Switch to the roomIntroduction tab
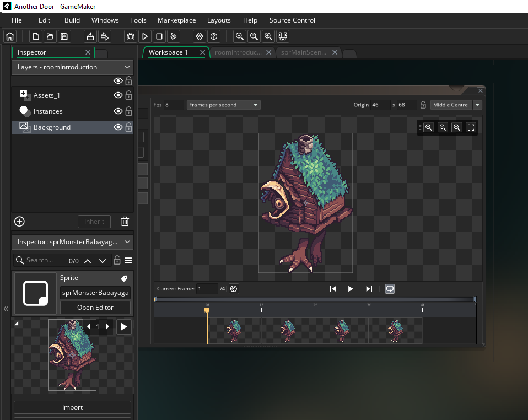The width and height of the screenshot is (528, 420). click(x=238, y=52)
